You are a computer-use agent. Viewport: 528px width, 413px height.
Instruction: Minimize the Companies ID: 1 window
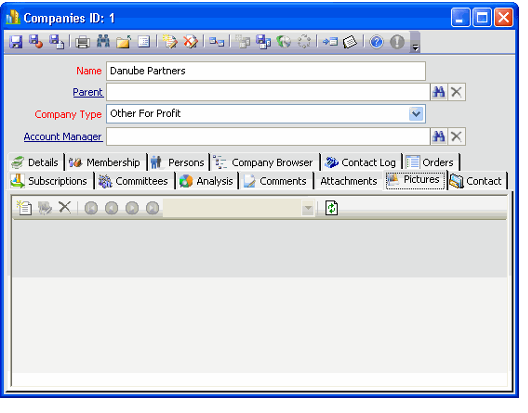(460, 17)
